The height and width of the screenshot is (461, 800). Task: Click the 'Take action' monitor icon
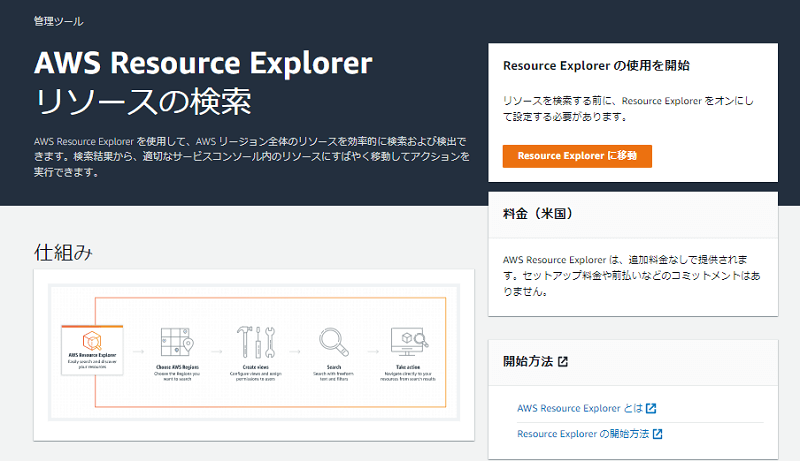pyautogui.click(x=408, y=342)
